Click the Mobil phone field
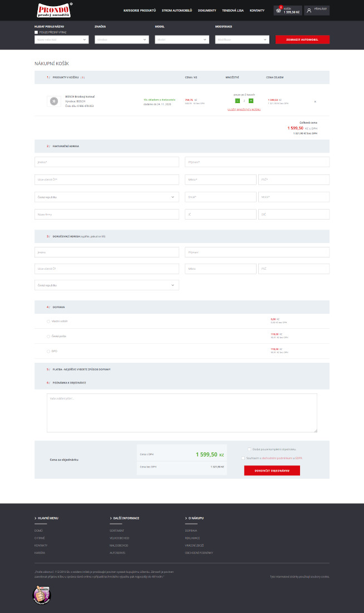This screenshot has height=613, width=364. [294, 197]
